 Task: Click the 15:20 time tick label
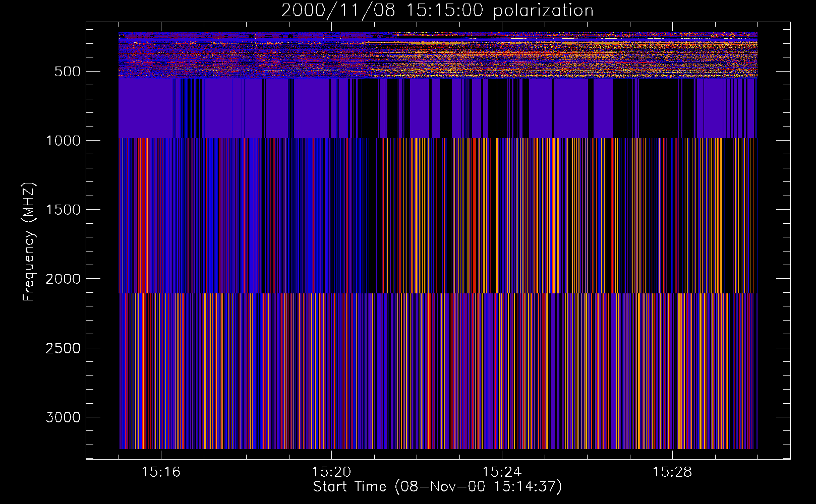point(331,472)
